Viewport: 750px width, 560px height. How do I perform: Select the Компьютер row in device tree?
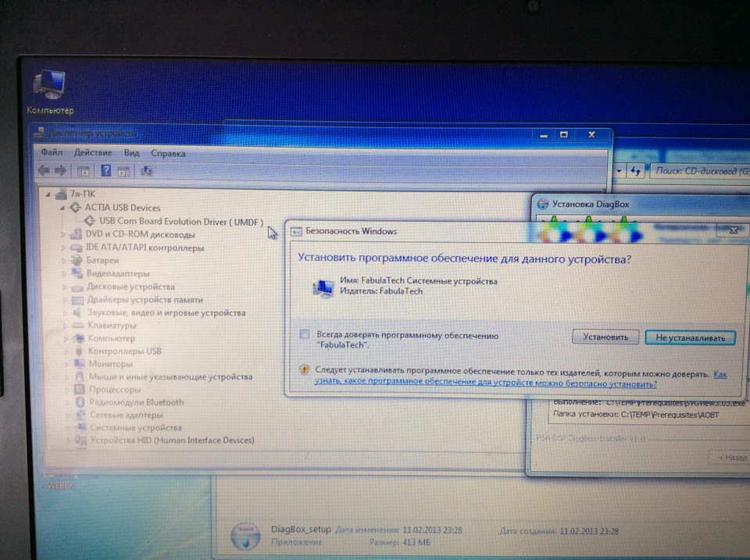(112, 338)
